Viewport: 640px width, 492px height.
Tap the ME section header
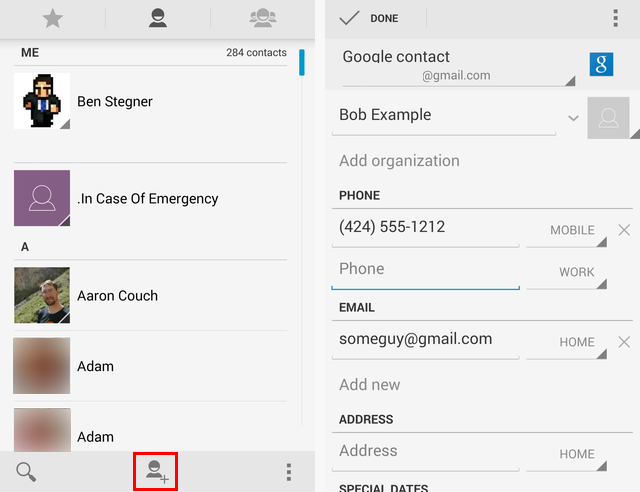point(30,53)
